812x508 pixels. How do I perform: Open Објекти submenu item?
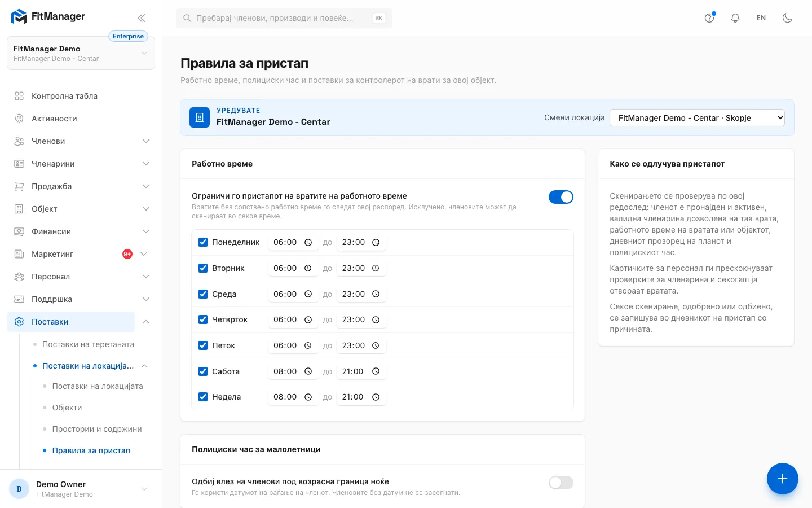click(67, 408)
